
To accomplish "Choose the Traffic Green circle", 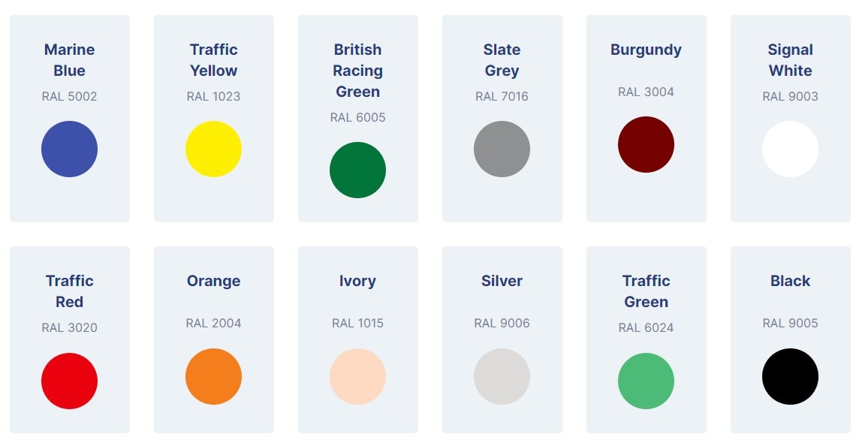I will coord(646,381).
